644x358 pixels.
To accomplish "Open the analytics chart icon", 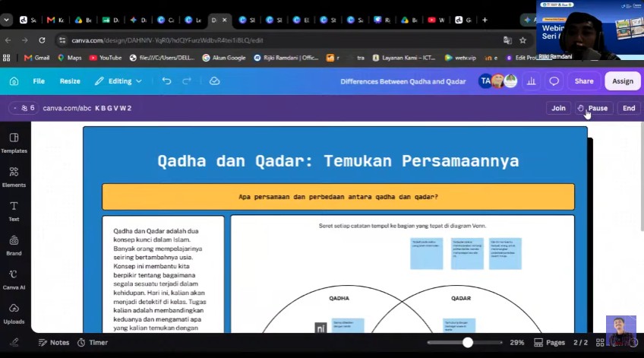I will 531,81.
